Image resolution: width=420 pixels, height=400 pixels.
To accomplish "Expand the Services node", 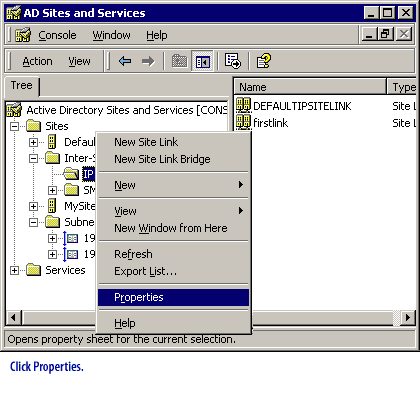I will point(14,270).
